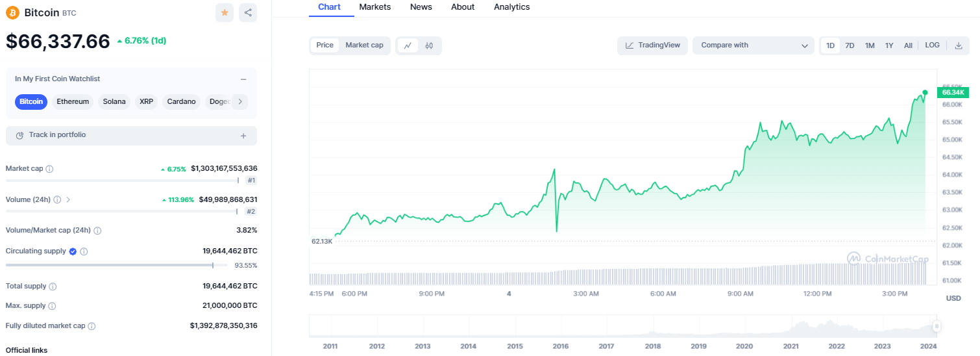Select Bitcoin chip in watchlist
This screenshot has height=356, width=980.
(x=31, y=101)
